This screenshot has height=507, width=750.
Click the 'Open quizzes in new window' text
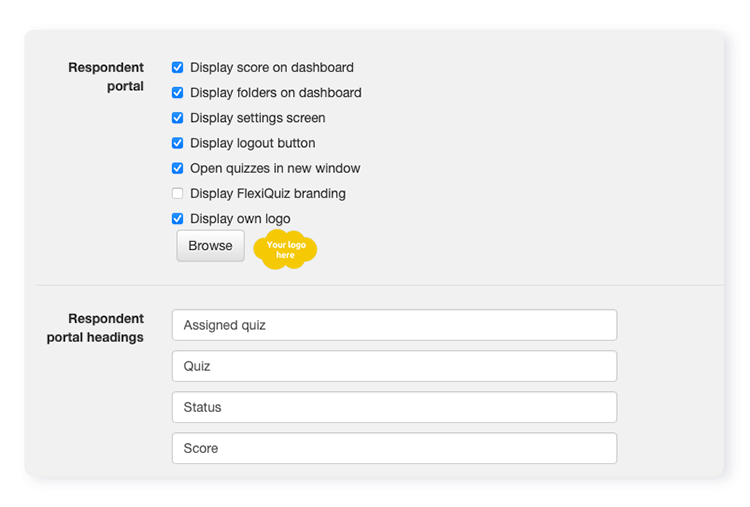pos(275,168)
